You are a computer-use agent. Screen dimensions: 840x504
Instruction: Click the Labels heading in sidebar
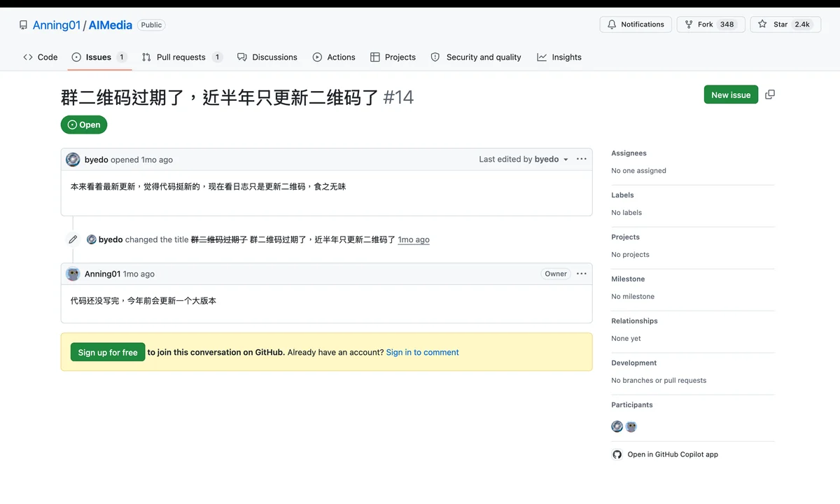point(622,195)
